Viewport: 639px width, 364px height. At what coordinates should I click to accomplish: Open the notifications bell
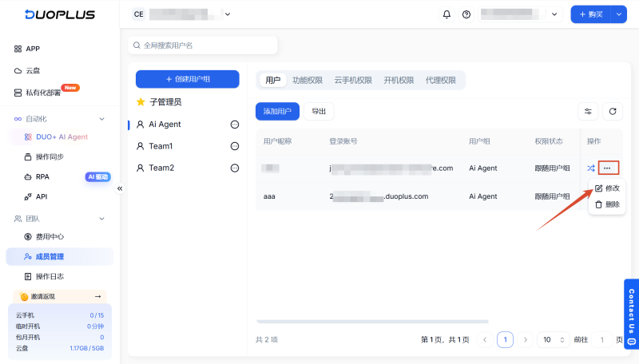point(447,14)
